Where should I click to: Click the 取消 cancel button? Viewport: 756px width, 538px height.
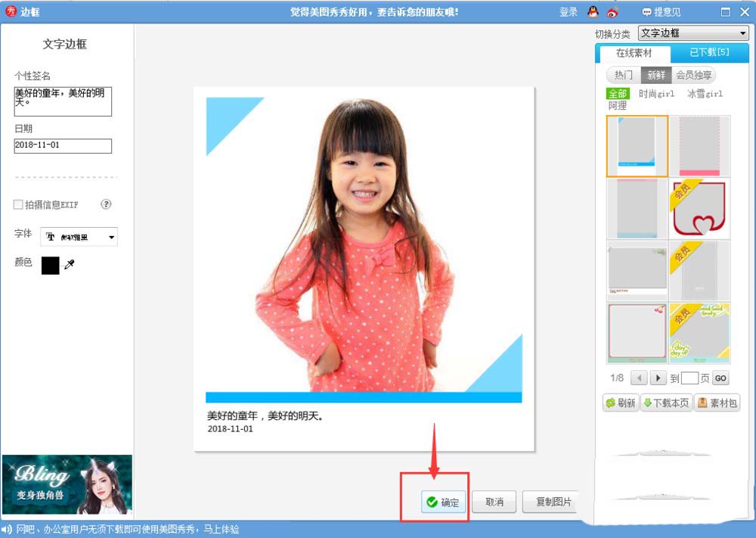pyautogui.click(x=494, y=502)
